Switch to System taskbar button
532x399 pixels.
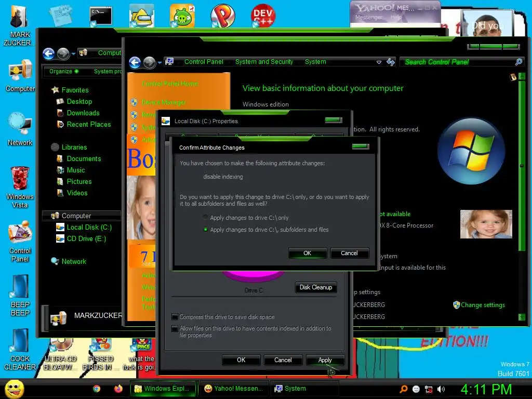pyautogui.click(x=304, y=389)
